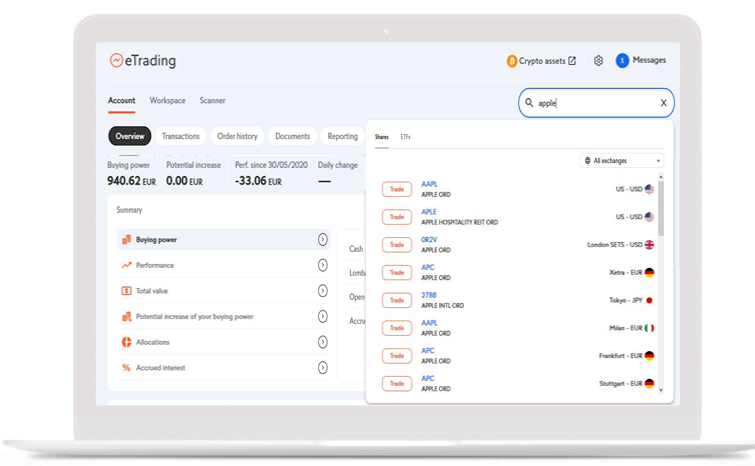Open the APLE ticker link
This screenshot has height=466, width=755.
click(429, 212)
